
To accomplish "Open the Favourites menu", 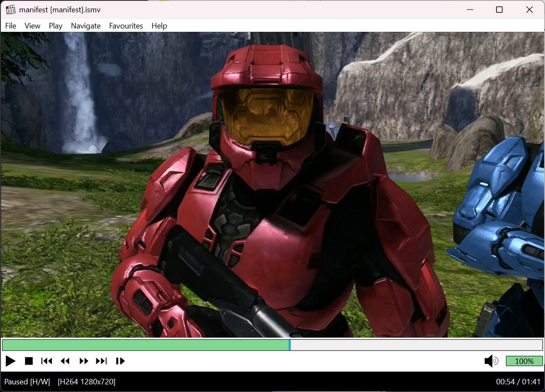I will pyautogui.click(x=126, y=26).
